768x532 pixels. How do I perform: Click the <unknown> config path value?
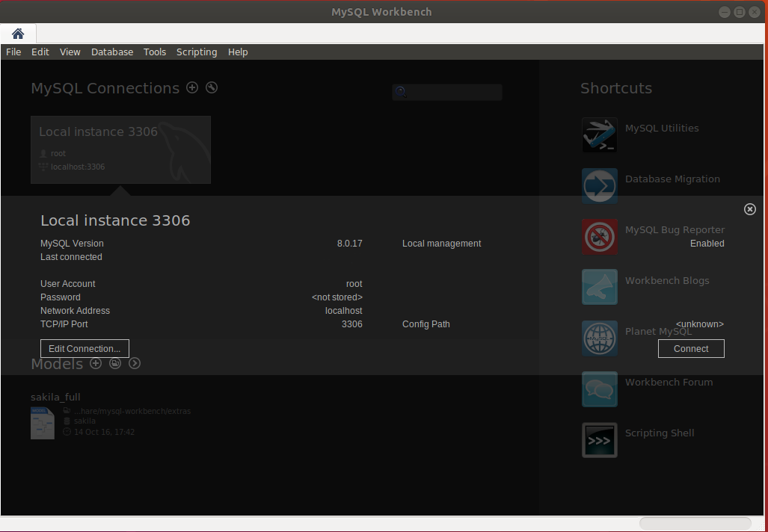click(x=700, y=324)
